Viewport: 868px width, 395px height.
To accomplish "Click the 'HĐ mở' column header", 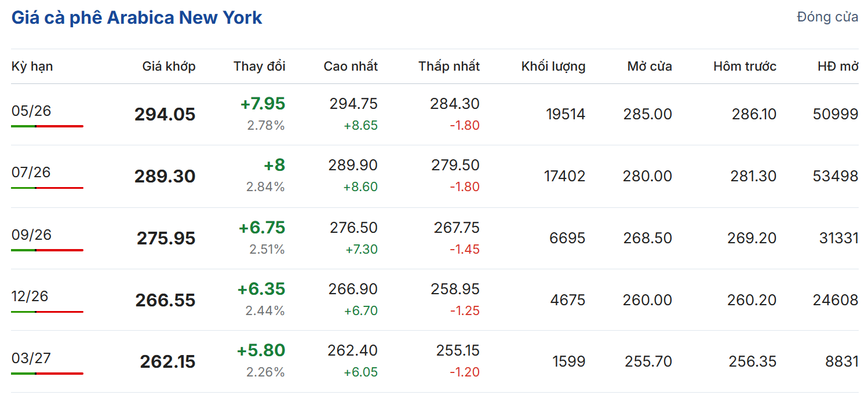I will (837, 67).
